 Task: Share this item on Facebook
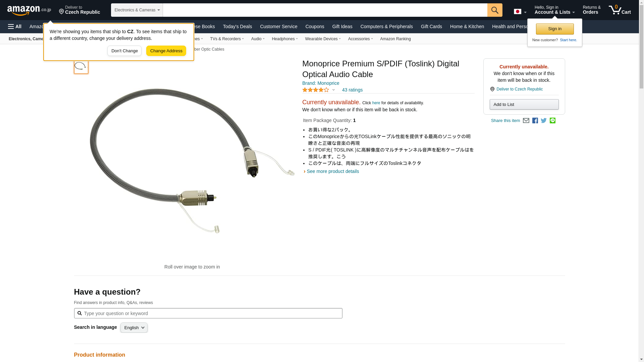(535, 121)
